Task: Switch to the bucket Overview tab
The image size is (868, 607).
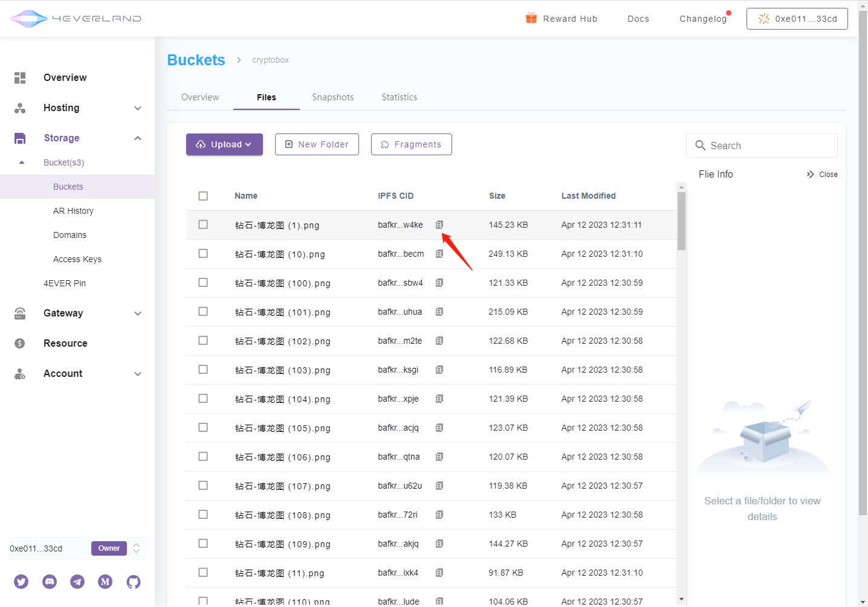Action: coord(200,97)
